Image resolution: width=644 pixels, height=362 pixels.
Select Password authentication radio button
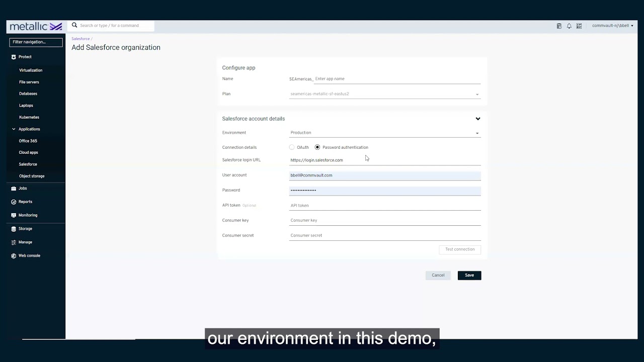click(x=317, y=147)
